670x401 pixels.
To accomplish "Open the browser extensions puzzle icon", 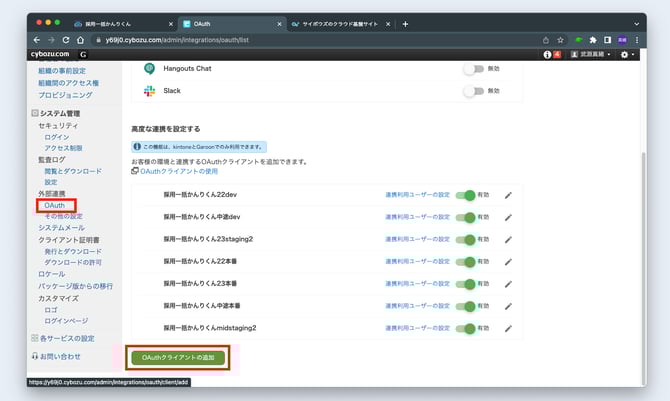I will pyautogui.click(x=594, y=39).
